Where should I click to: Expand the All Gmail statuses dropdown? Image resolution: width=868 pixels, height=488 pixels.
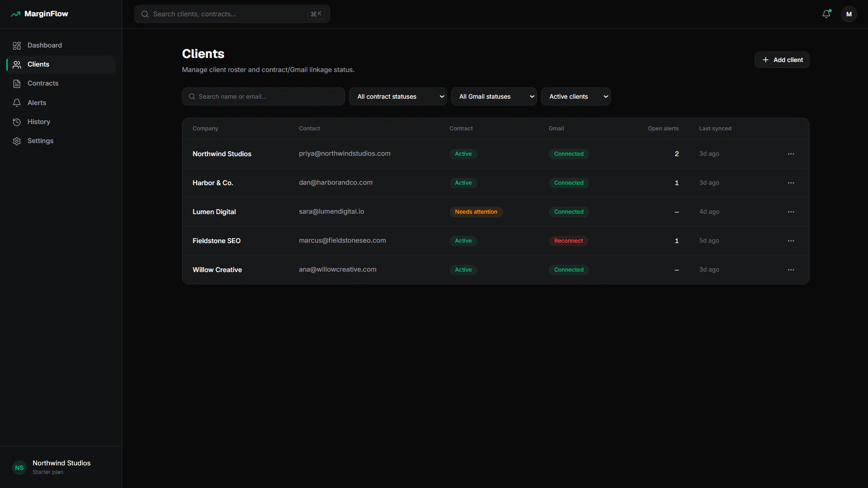(494, 96)
